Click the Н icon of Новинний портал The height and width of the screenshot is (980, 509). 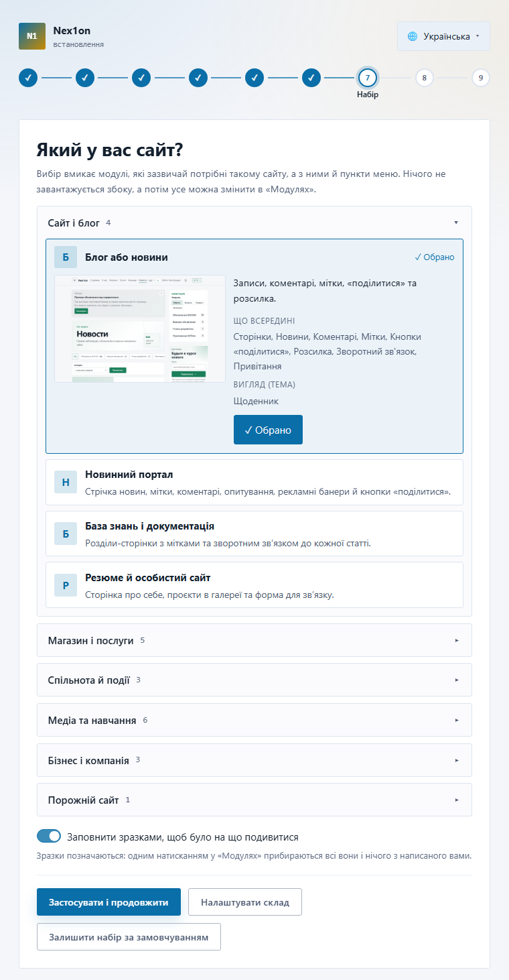66,483
